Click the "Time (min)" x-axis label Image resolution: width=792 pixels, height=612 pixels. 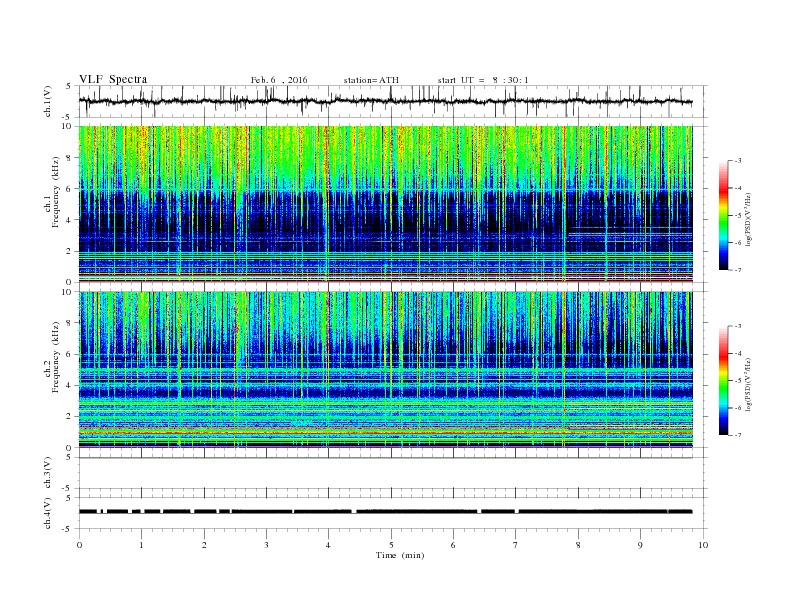point(400,555)
